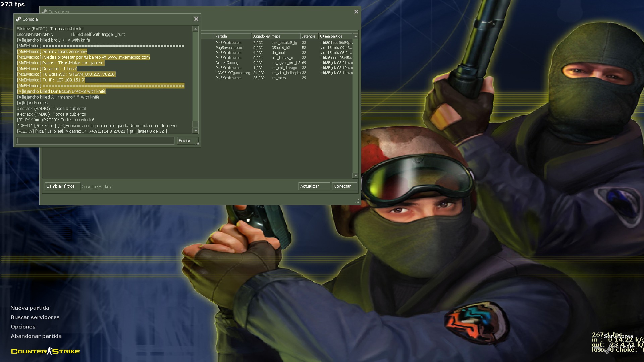The height and width of the screenshot is (362, 644).
Task: Click the resize grip of the Servidores window
Action: coord(358,201)
